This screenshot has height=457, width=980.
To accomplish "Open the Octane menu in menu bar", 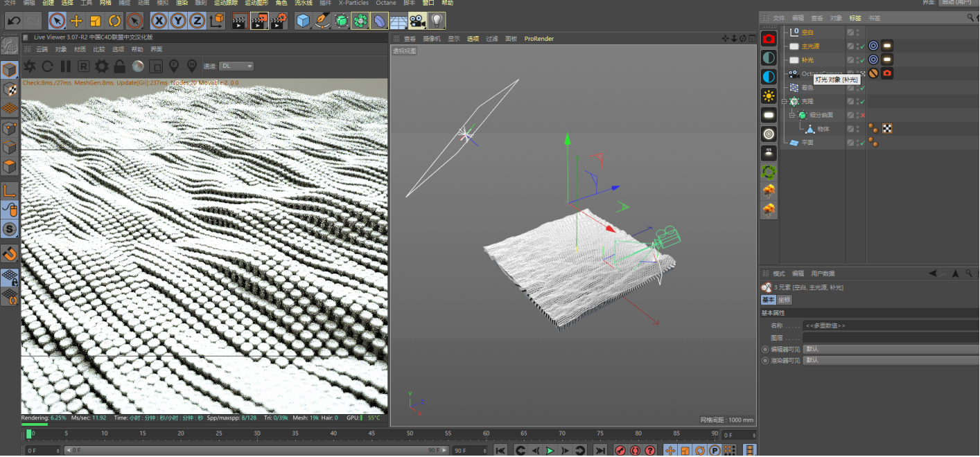I will tap(385, 3).
